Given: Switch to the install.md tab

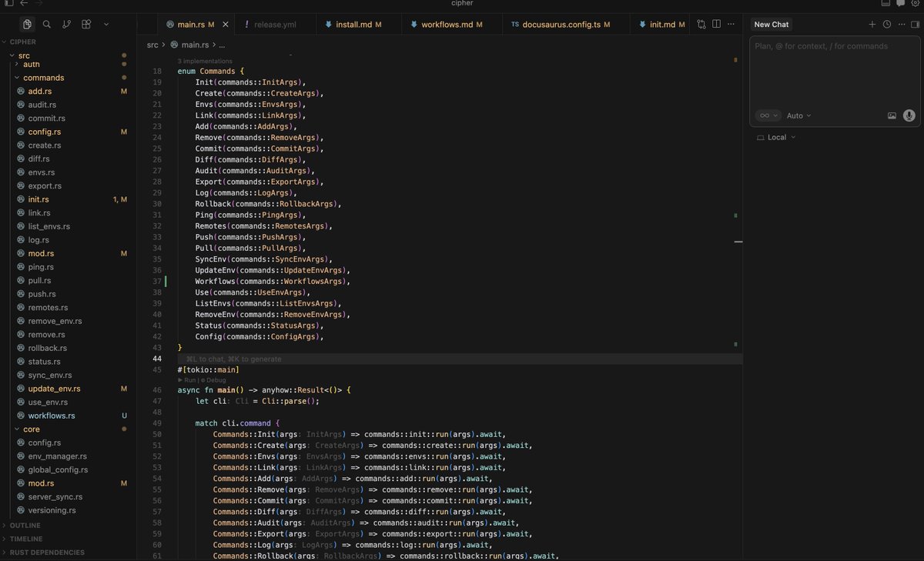Looking at the screenshot, I should pos(359,25).
